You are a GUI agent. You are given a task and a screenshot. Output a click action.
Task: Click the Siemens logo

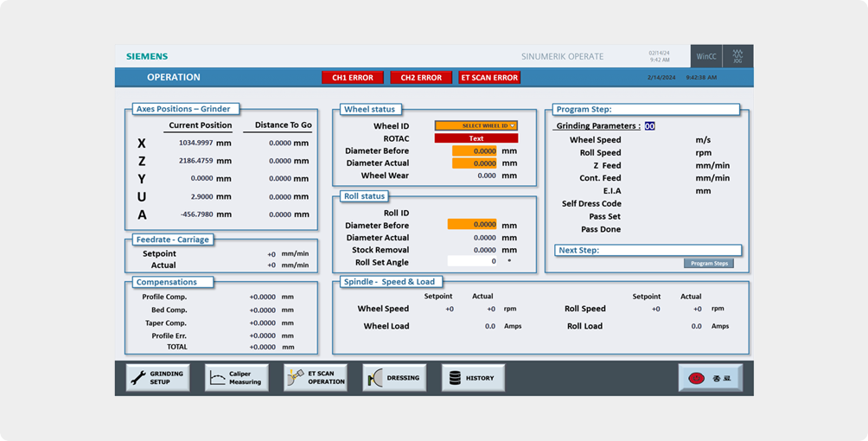147,57
